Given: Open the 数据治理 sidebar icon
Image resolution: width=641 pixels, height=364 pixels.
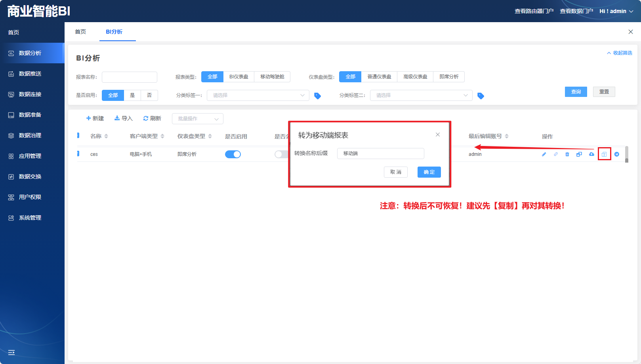Looking at the screenshot, I should point(11,135).
